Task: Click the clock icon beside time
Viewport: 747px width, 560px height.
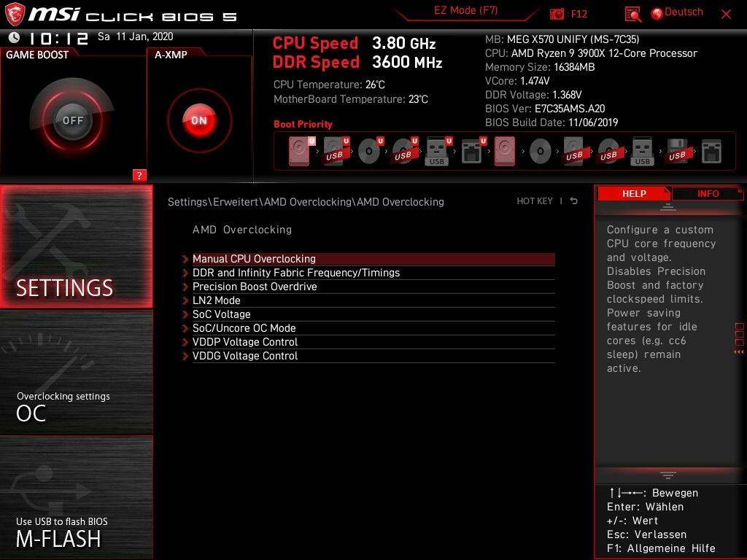Action: click(x=15, y=37)
